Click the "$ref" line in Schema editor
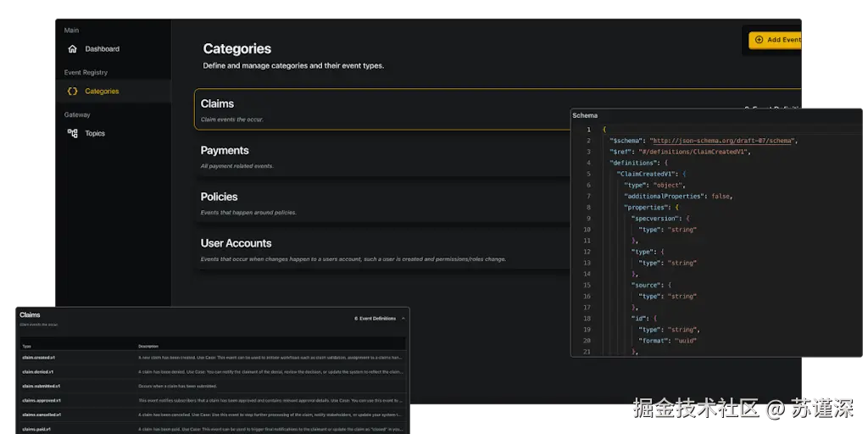The height and width of the screenshot is (434, 868). pyautogui.click(x=680, y=152)
